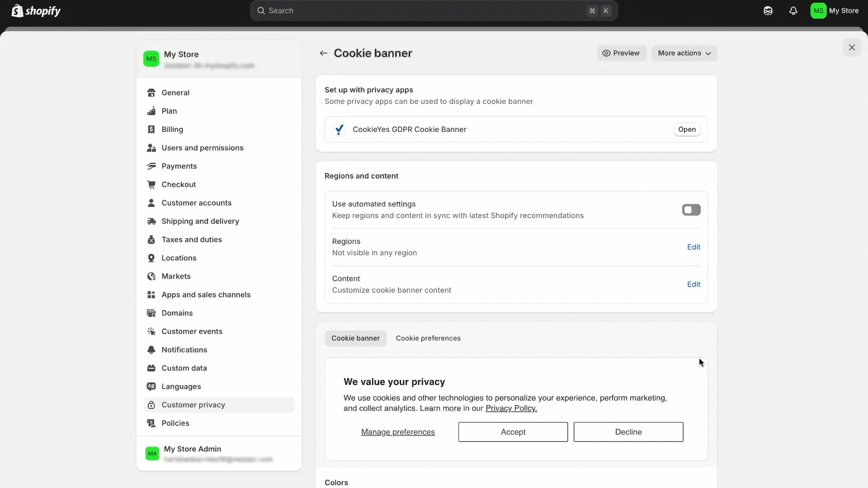Select the Cookie banner tab
Image resolution: width=868 pixels, height=488 pixels.
(x=355, y=338)
